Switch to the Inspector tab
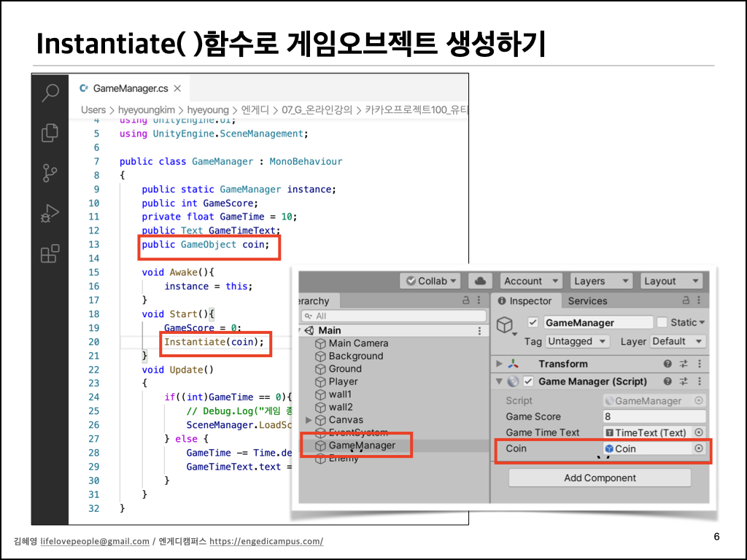747x560 pixels. pos(525,301)
